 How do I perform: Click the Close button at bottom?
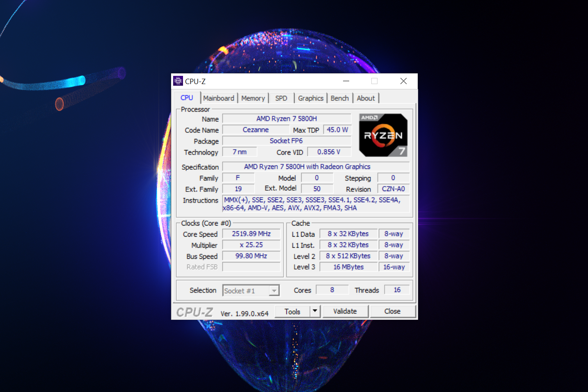pyautogui.click(x=393, y=311)
